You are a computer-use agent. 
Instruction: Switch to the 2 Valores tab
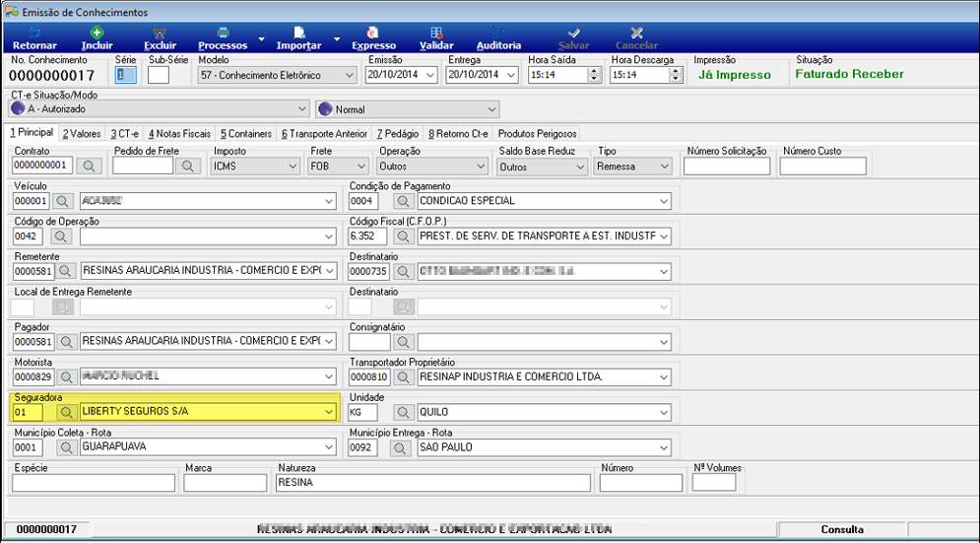click(82, 134)
